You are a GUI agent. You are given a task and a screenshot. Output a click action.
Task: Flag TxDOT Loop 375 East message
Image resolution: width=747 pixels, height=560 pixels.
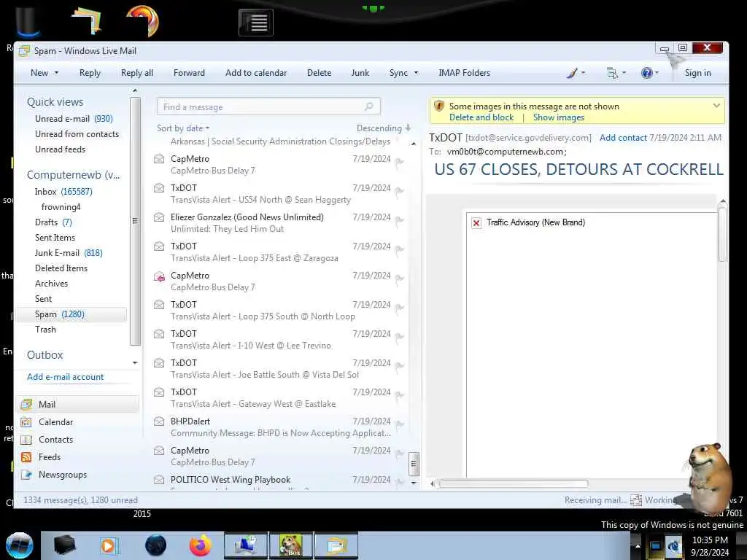[x=399, y=249]
